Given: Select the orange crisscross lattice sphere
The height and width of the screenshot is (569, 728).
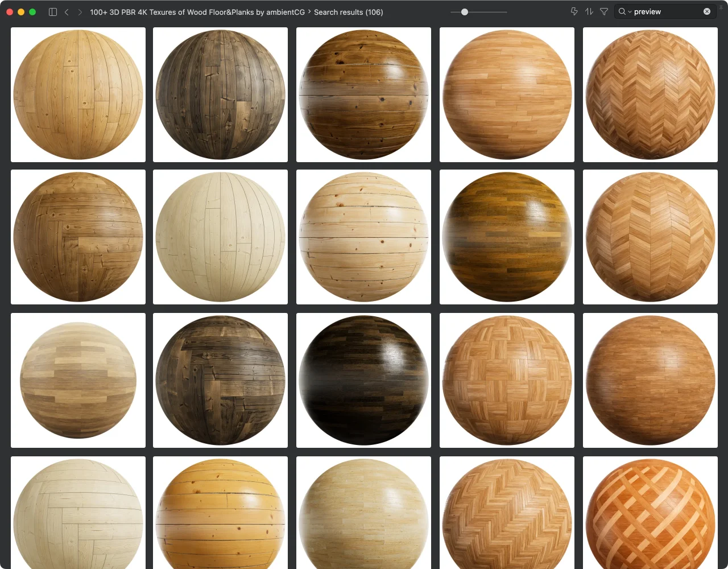Looking at the screenshot, I should [650, 513].
